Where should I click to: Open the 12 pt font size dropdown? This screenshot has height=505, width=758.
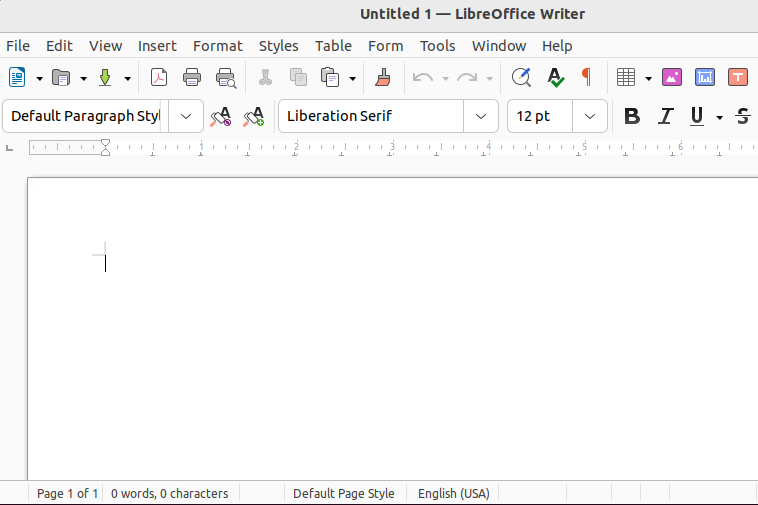[x=590, y=116]
